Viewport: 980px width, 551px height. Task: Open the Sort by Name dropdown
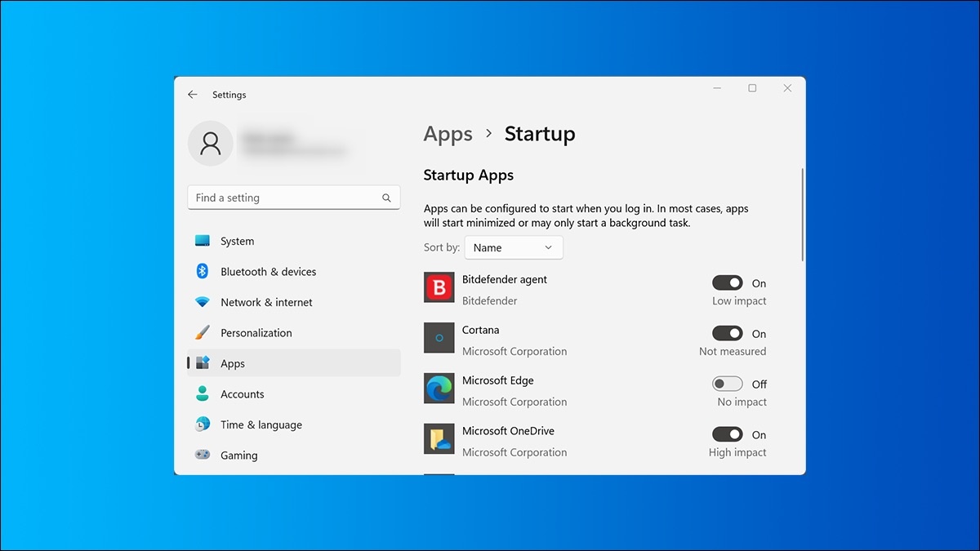tap(513, 247)
